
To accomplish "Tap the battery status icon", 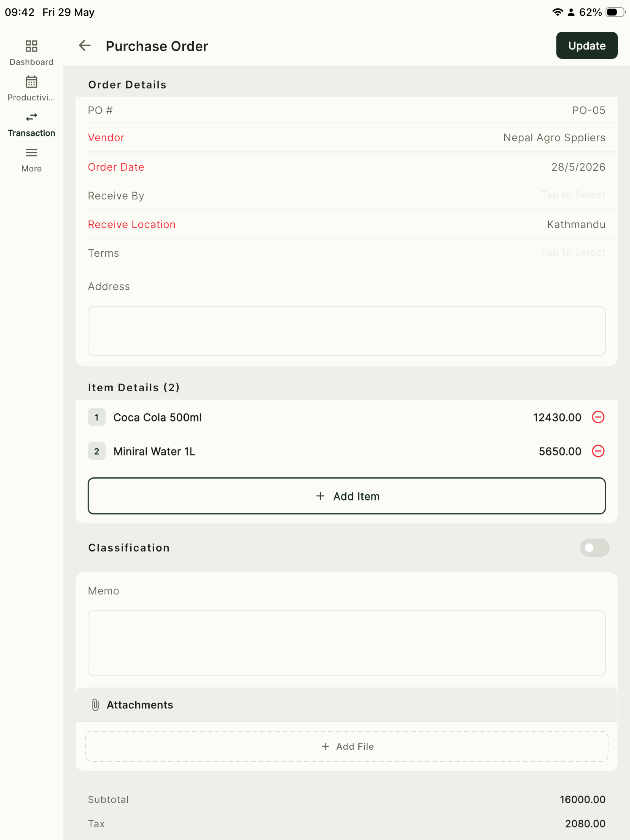I will pos(616,12).
